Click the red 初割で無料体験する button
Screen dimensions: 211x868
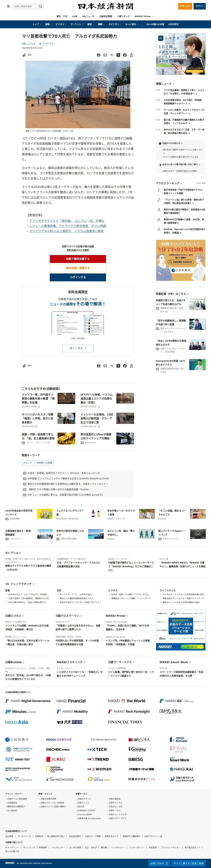pos(78,259)
